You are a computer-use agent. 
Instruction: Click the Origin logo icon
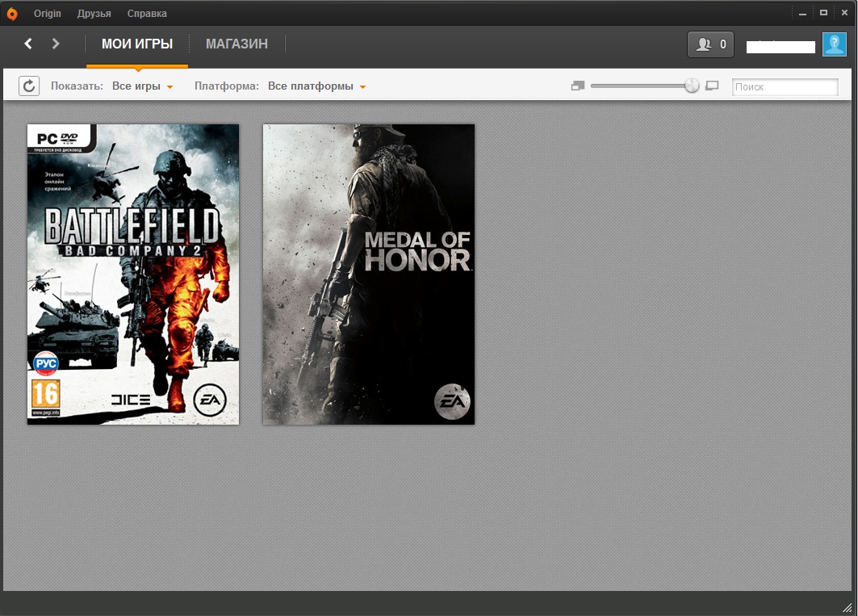11,13
